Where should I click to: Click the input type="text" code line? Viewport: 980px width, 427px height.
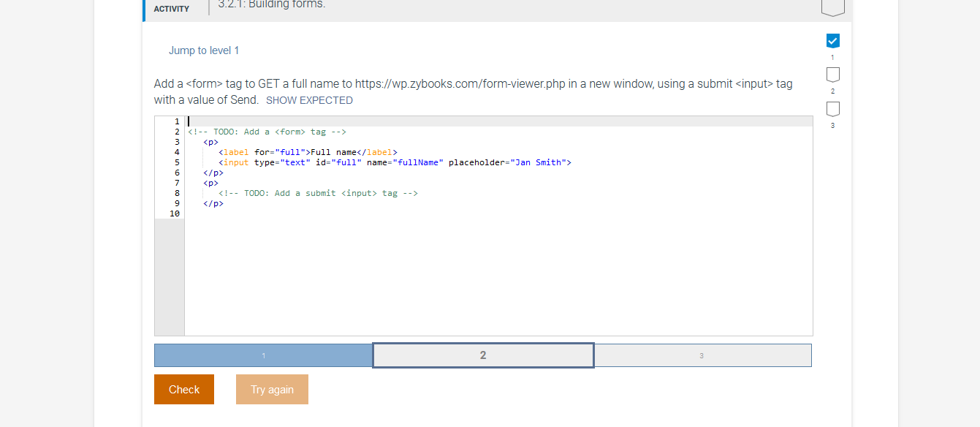coord(395,162)
